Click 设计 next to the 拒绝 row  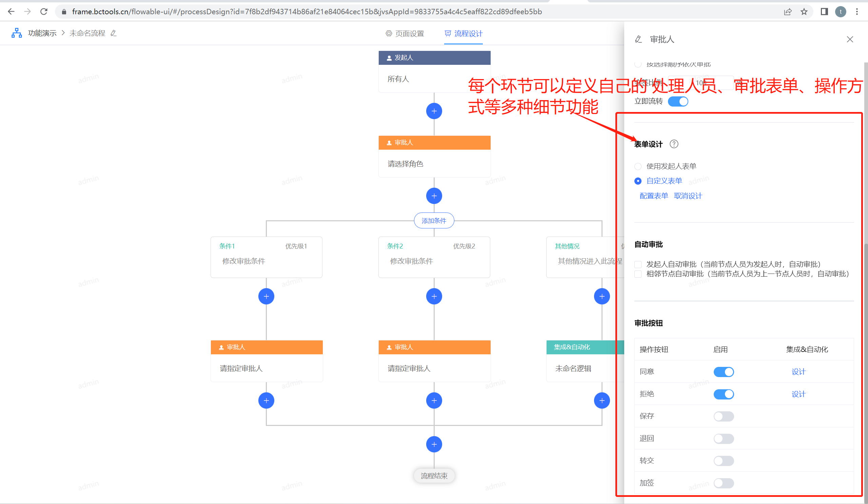pyautogui.click(x=798, y=394)
